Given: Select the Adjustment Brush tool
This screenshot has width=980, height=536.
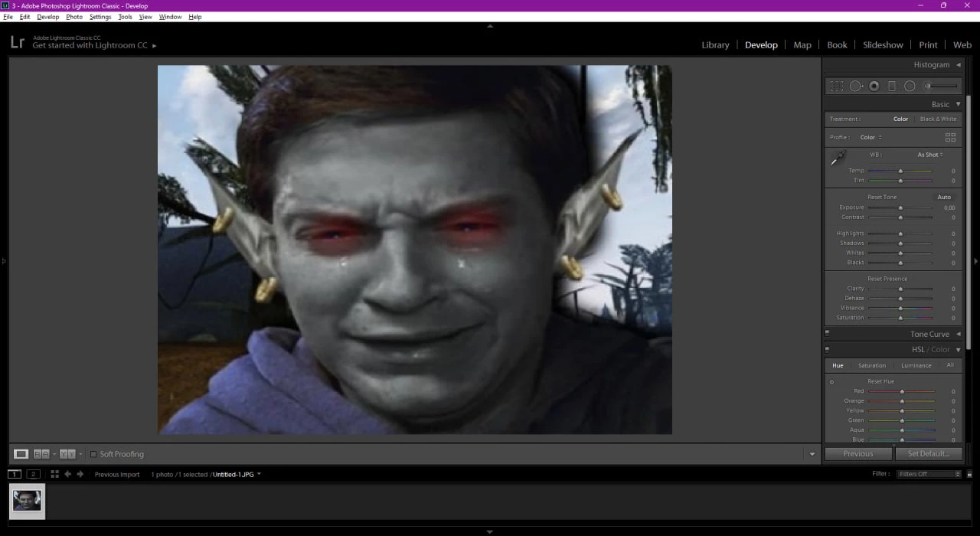Looking at the screenshot, I should [x=941, y=87].
